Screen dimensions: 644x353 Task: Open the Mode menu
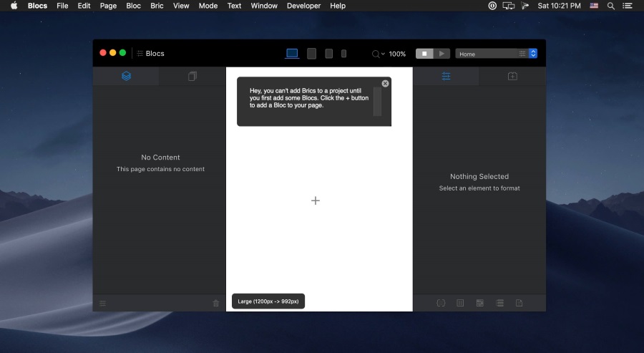[x=208, y=6]
